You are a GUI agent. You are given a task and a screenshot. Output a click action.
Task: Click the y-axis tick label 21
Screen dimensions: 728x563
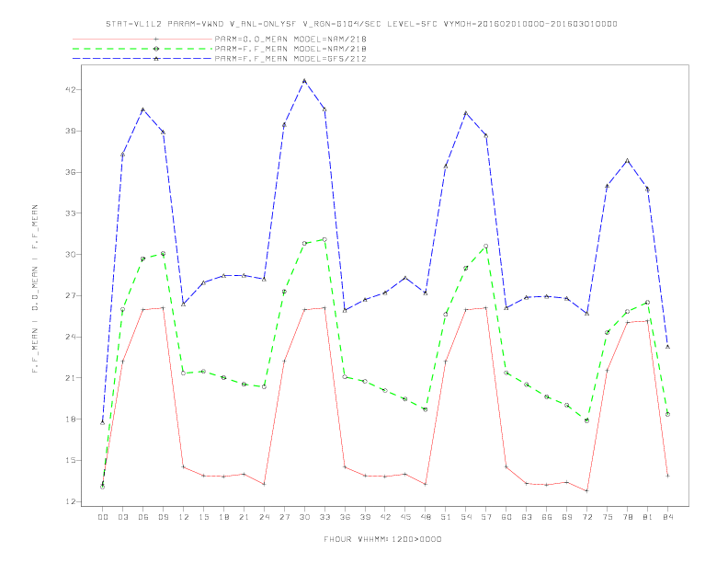(70, 378)
